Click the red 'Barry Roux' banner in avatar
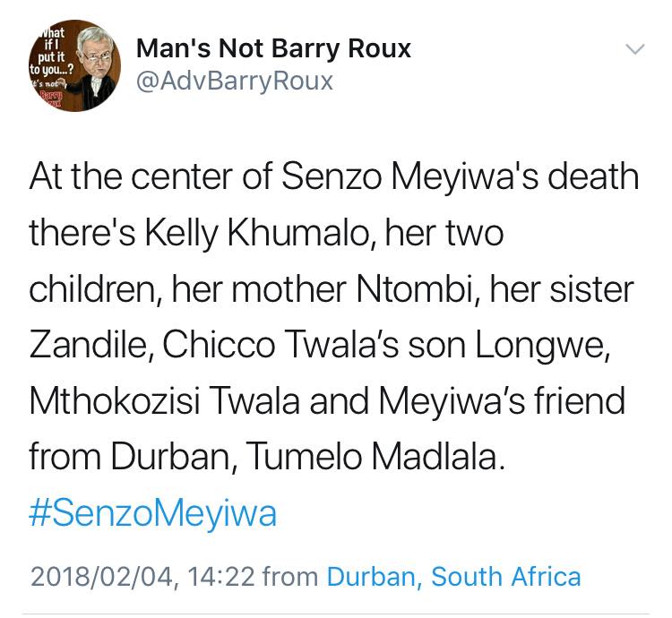This screenshot has height=618, width=672. tap(50, 99)
